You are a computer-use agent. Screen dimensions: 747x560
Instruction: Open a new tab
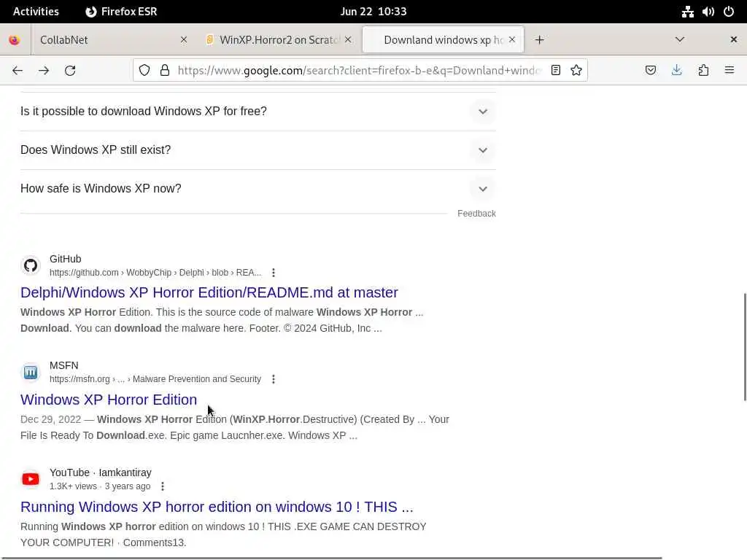[x=539, y=40]
